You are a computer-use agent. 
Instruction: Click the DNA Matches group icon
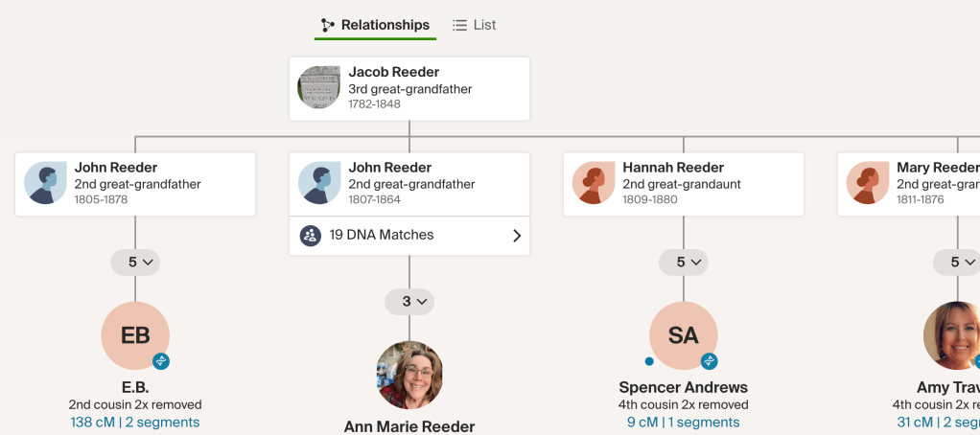(310, 235)
